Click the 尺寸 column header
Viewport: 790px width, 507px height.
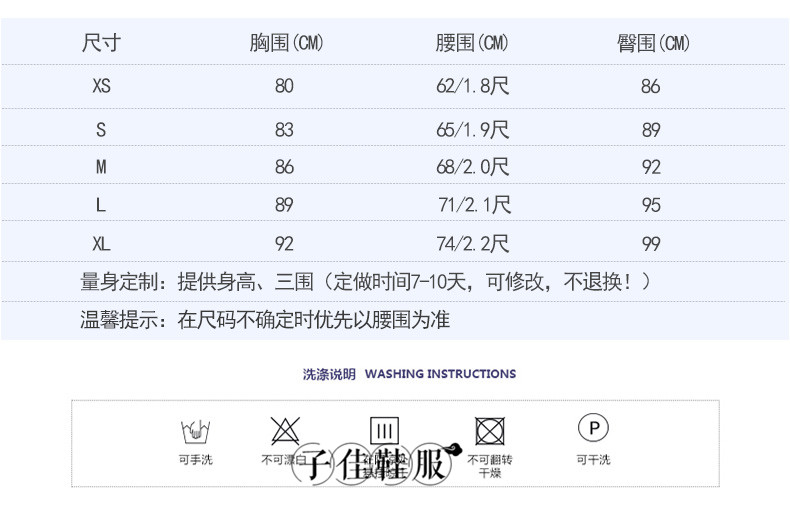pyautogui.click(x=101, y=43)
